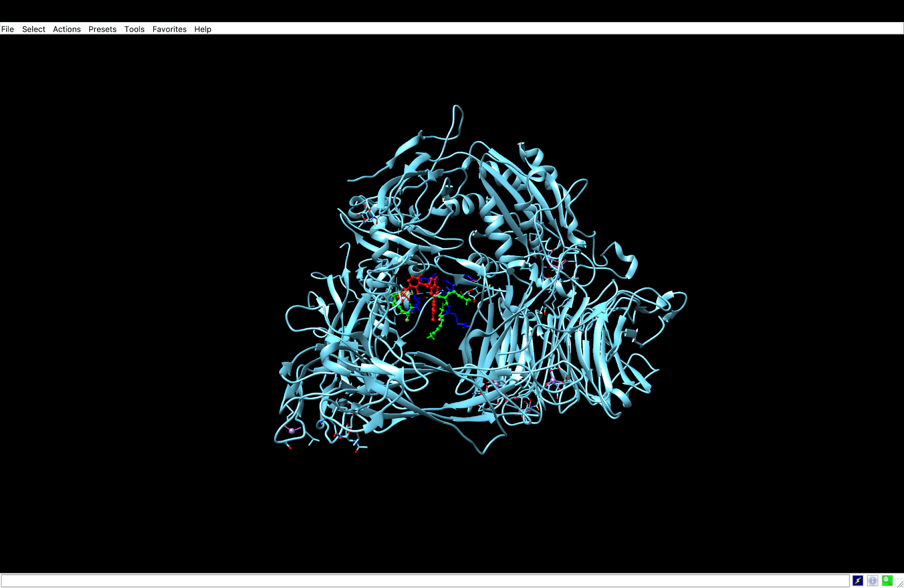Open the Actions menu
This screenshot has width=904, height=588.
[x=67, y=29]
